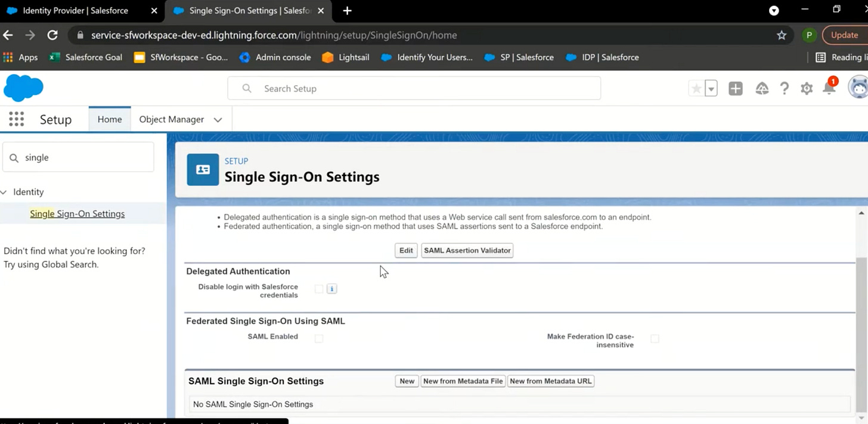
Task: Open the App Launcher grid icon
Action: coord(17,119)
